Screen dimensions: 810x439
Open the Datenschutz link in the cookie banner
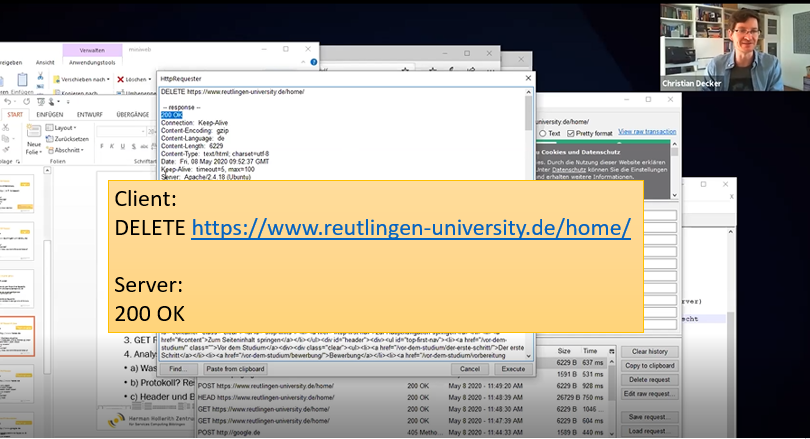pyautogui.click(x=569, y=169)
